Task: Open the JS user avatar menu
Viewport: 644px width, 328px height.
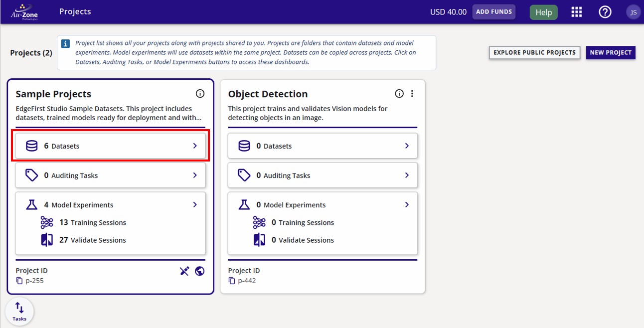Action: coord(633,11)
